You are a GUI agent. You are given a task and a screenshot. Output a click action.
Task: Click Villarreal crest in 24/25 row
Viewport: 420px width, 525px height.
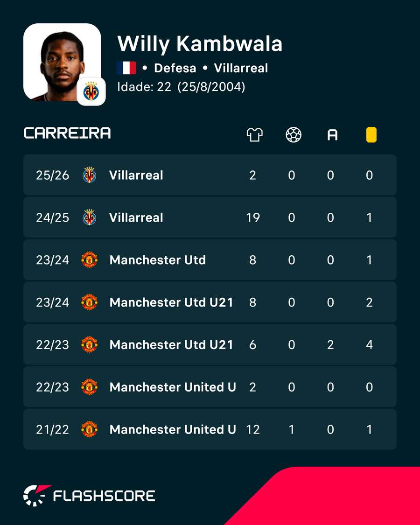click(x=90, y=217)
